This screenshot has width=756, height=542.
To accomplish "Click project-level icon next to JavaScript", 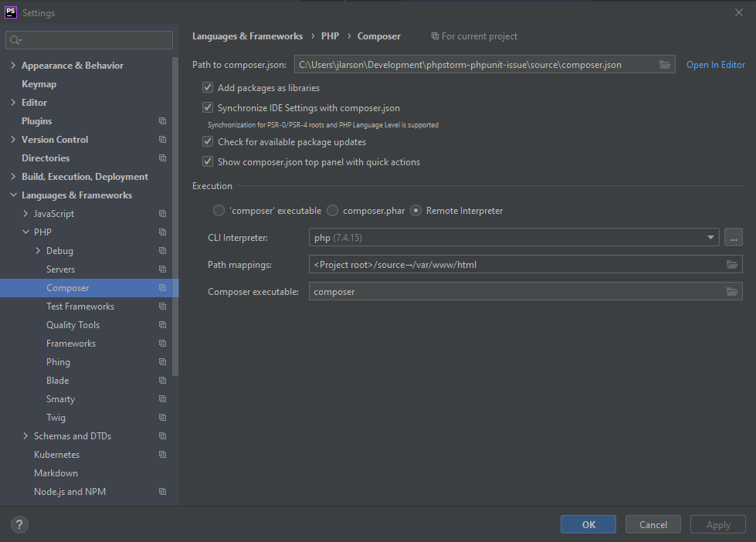I will click(x=162, y=214).
